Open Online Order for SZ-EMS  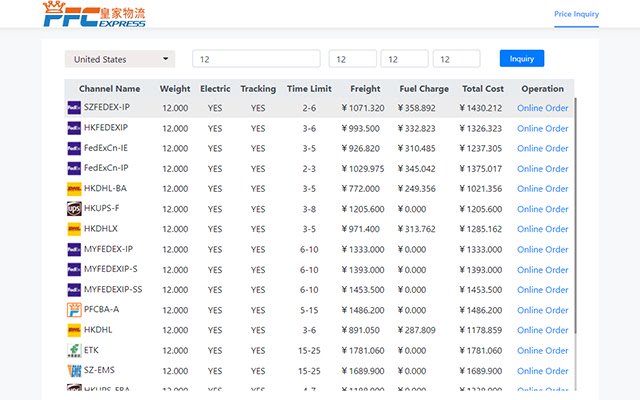(542, 371)
